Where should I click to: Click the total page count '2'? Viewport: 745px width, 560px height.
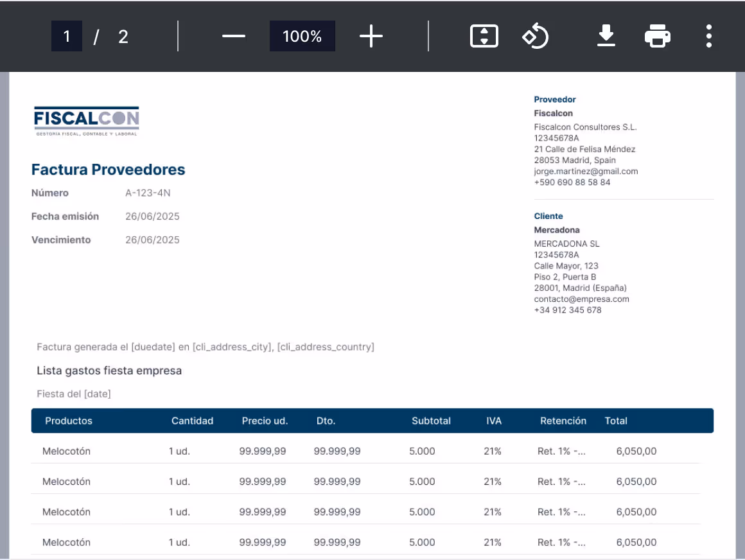123,37
